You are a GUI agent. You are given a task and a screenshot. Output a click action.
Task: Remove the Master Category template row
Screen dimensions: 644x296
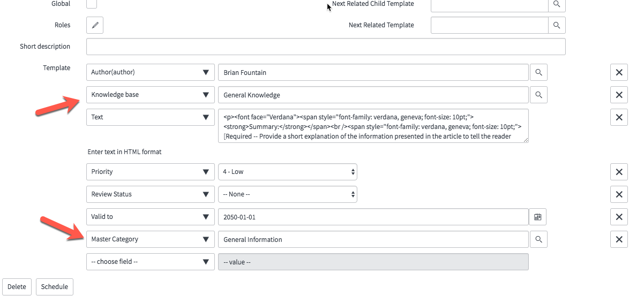619,239
